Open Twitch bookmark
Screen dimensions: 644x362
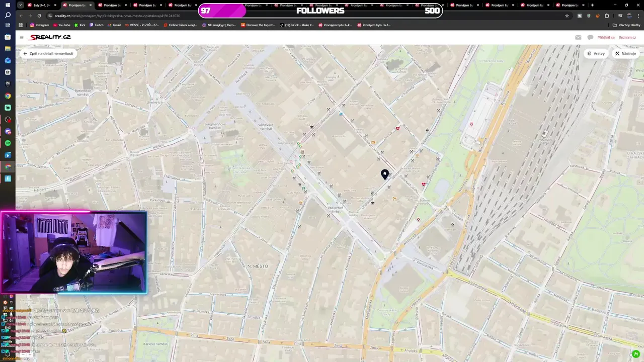click(x=97, y=25)
